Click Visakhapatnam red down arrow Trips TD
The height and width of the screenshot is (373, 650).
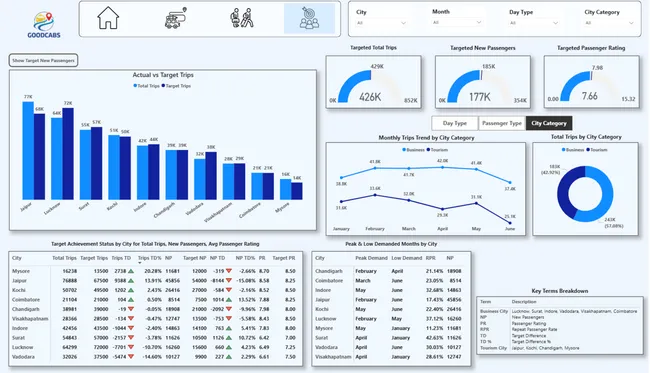[131, 319]
